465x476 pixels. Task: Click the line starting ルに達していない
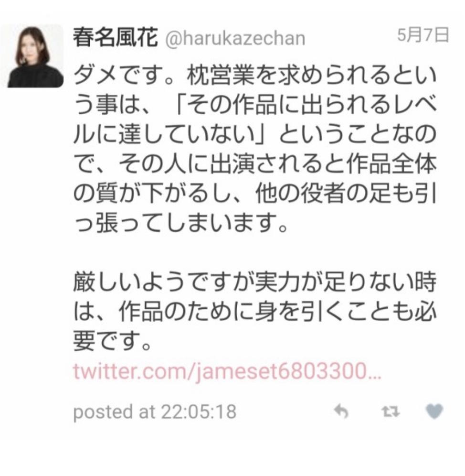click(x=255, y=134)
